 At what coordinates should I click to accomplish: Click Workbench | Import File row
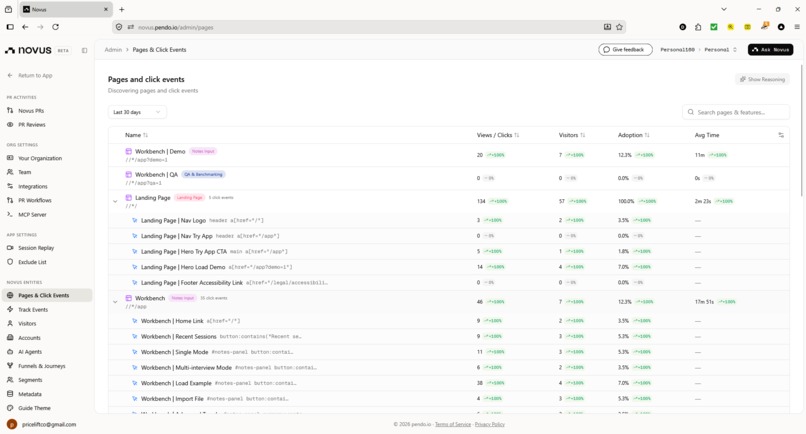click(449, 399)
